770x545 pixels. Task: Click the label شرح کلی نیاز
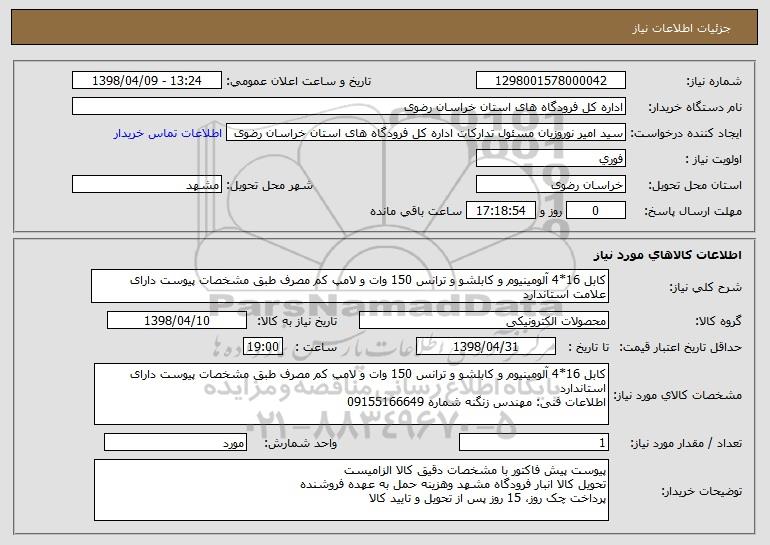(x=706, y=287)
